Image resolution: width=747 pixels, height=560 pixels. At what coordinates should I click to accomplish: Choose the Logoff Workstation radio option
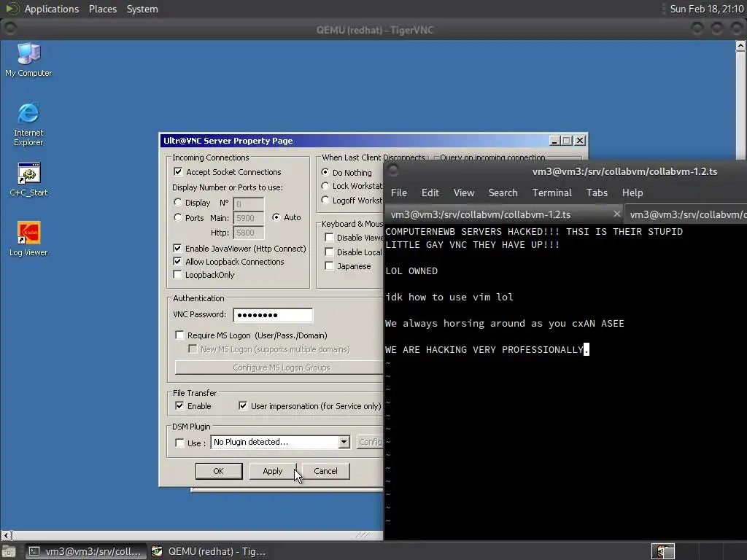point(325,200)
